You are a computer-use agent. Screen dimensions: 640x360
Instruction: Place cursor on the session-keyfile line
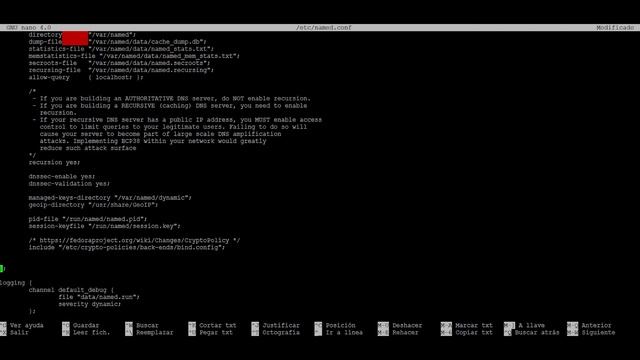(x=104, y=226)
